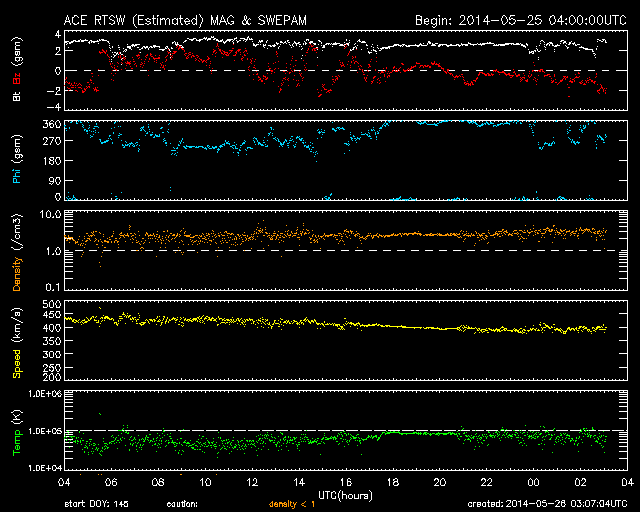Click the yellow Speed (km/s) axis label

pyautogui.click(x=17, y=343)
